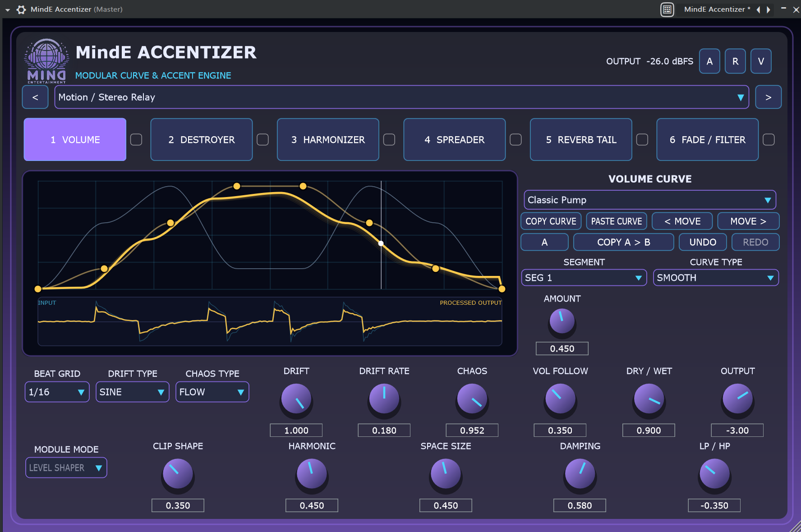
Task: Toggle the checkbox next to REVERB TAIL module
Action: [x=642, y=140]
